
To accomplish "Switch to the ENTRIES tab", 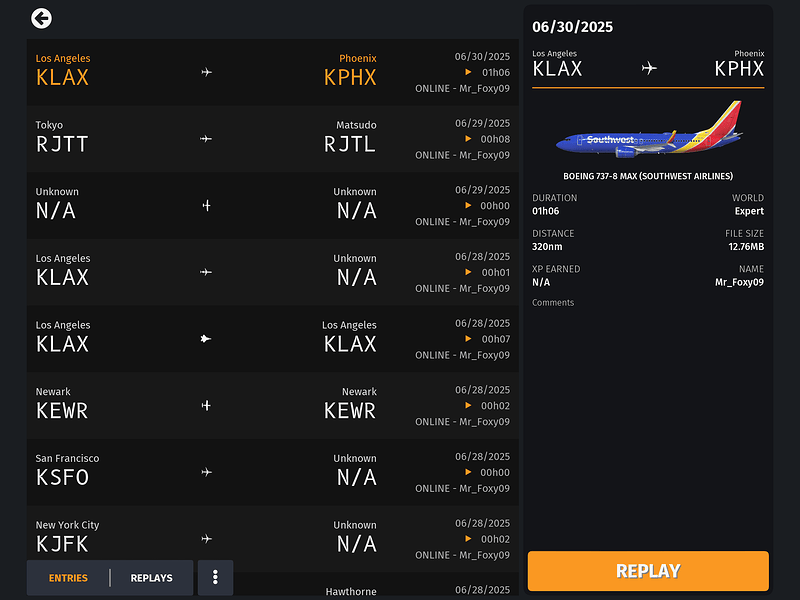I will [x=68, y=578].
